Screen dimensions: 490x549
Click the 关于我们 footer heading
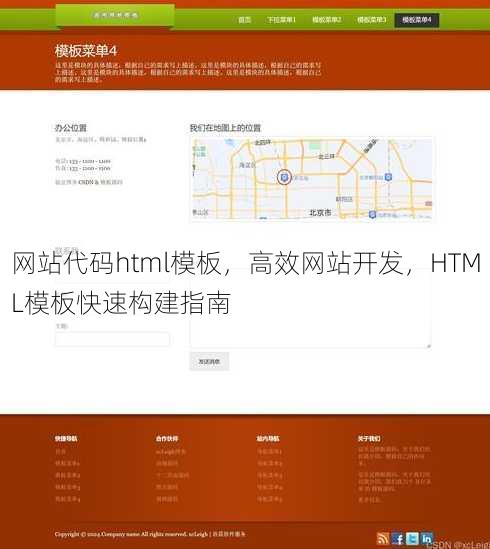click(x=369, y=438)
